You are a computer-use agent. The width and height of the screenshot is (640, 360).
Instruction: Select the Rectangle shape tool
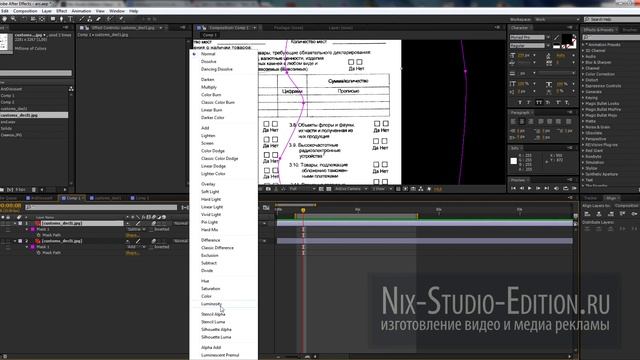click(x=53, y=19)
